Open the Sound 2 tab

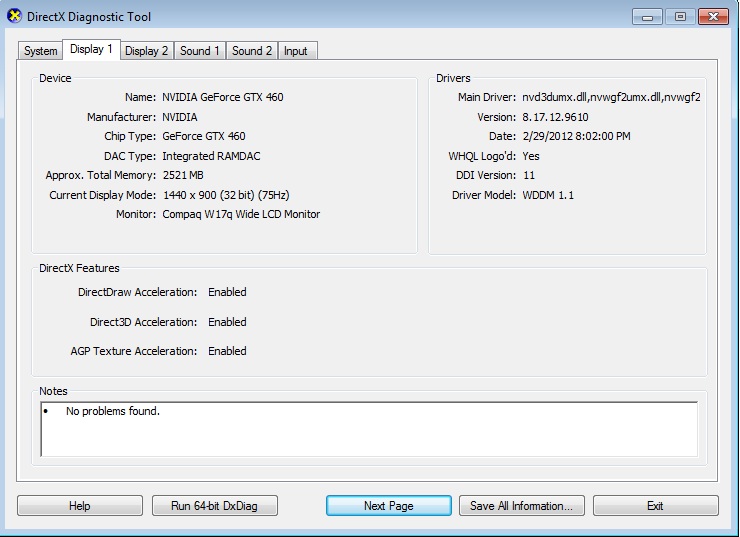[252, 51]
